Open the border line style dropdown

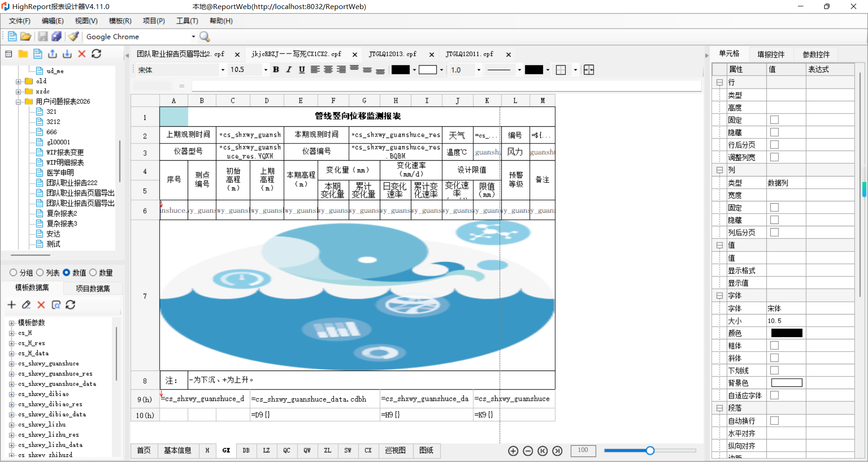519,70
